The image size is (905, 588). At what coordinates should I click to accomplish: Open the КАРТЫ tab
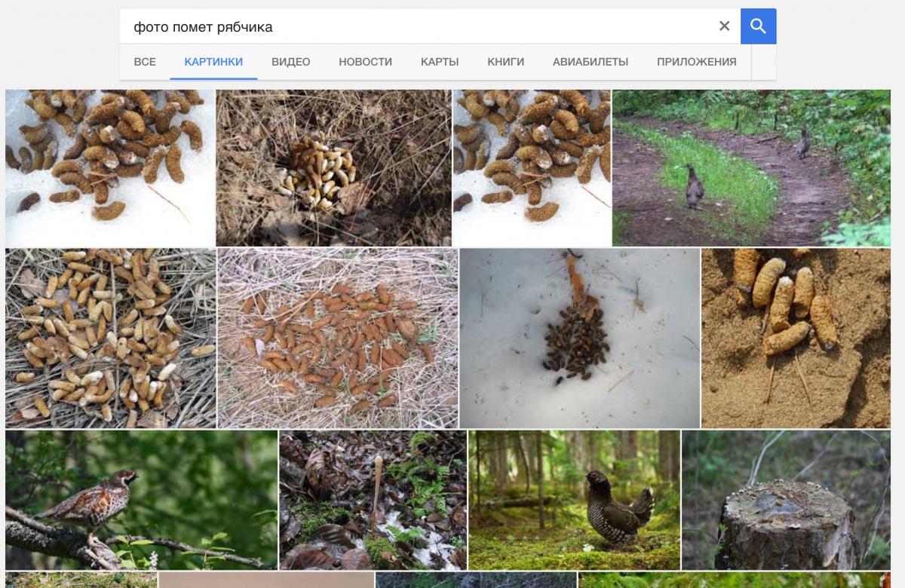(440, 62)
